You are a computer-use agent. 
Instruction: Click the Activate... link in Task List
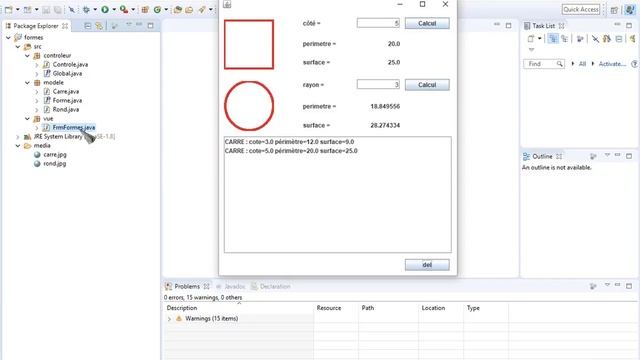(612, 64)
